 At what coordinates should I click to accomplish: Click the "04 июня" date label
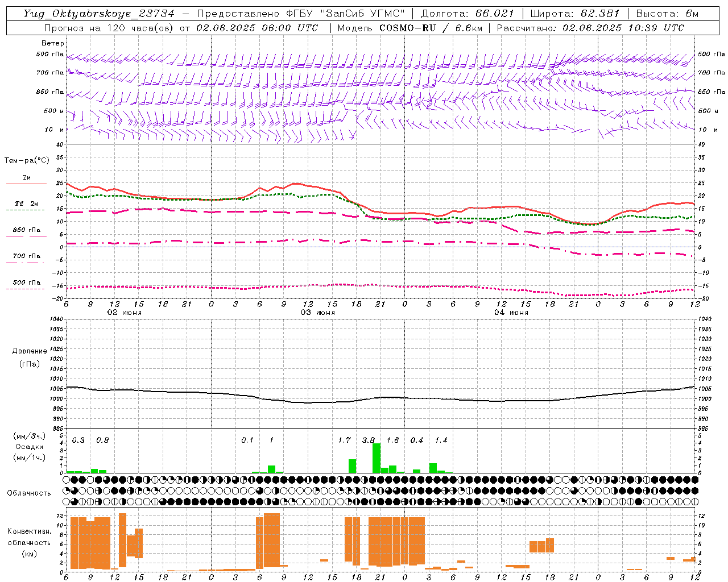(x=511, y=313)
